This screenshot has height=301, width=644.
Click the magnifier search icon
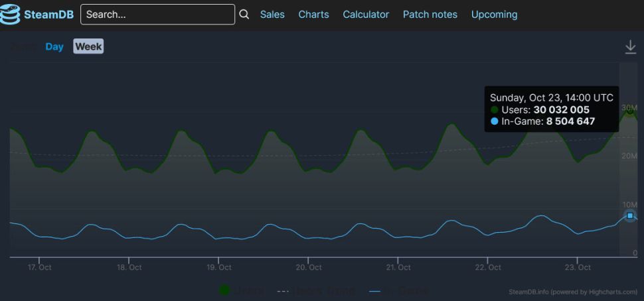tap(244, 15)
